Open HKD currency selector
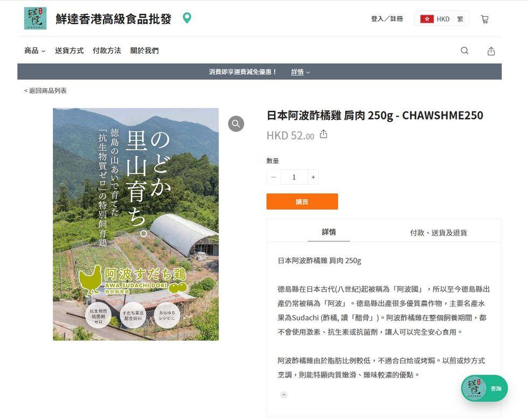The height and width of the screenshot is (420, 529). click(443, 19)
